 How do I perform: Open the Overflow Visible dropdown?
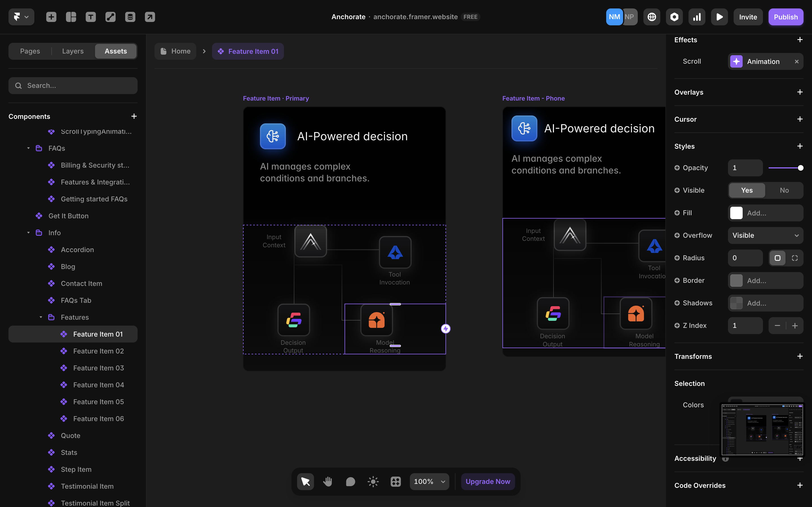pyautogui.click(x=765, y=235)
